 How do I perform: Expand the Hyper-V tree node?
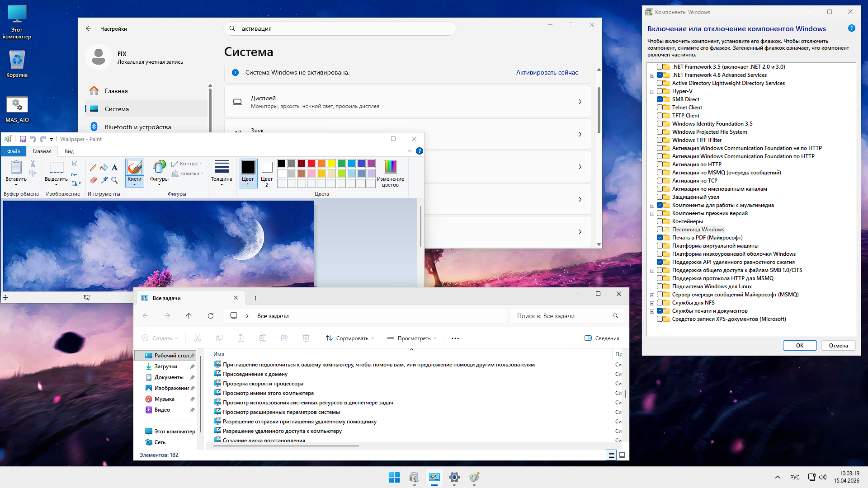tap(652, 91)
